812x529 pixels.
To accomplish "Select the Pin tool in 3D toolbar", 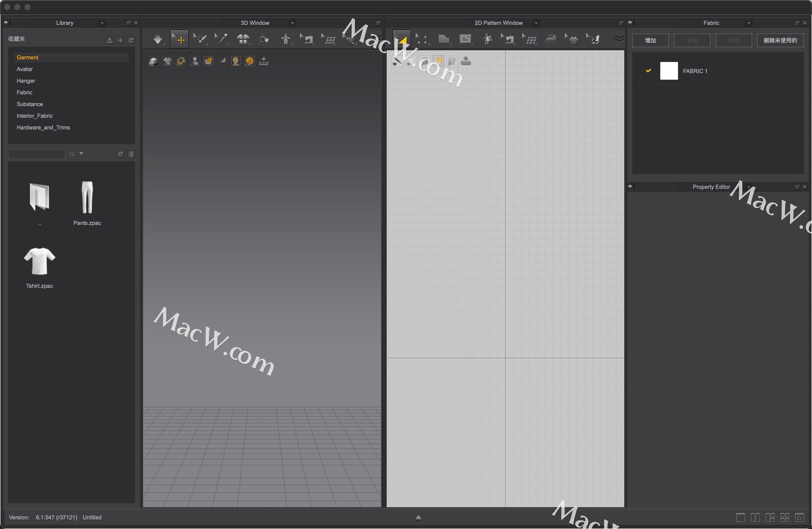I will (221, 39).
